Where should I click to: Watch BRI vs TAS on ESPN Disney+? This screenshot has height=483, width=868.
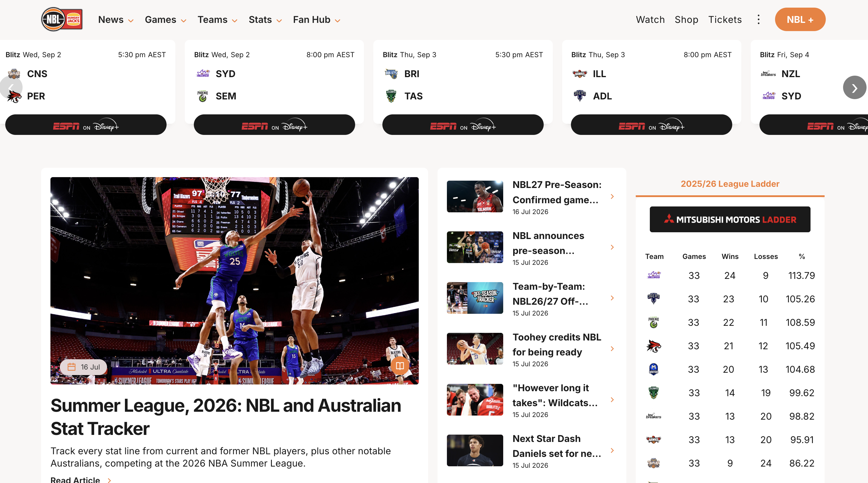[463, 125]
